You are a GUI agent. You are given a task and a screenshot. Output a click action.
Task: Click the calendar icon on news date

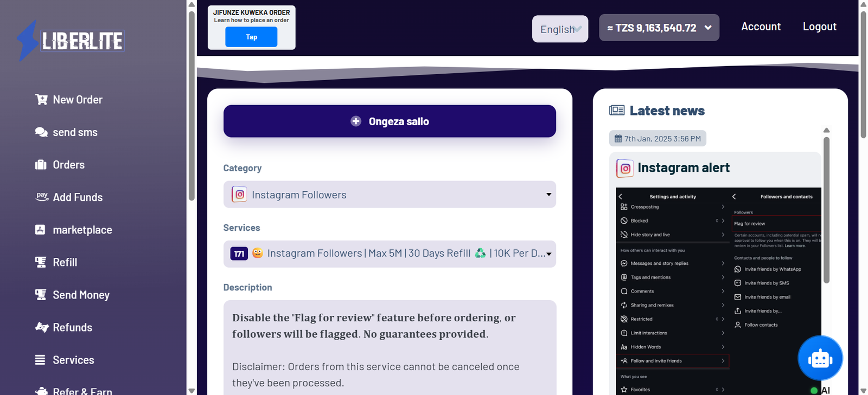(x=618, y=139)
